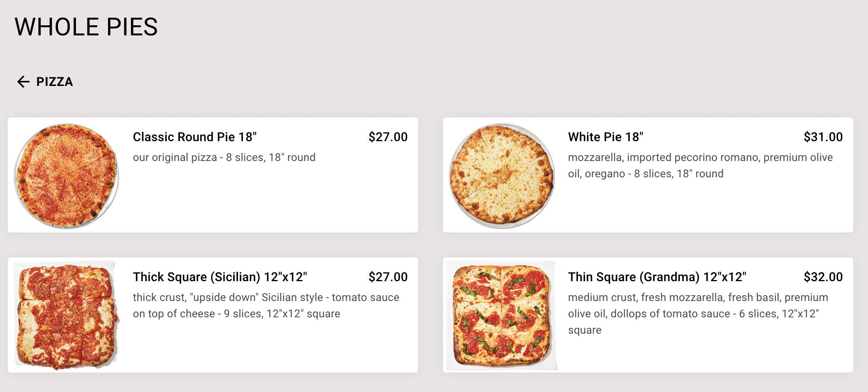The image size is (868, 392).
Task: Click the back arrow icon beside PIZZA
Action: (x=23, y=82)
